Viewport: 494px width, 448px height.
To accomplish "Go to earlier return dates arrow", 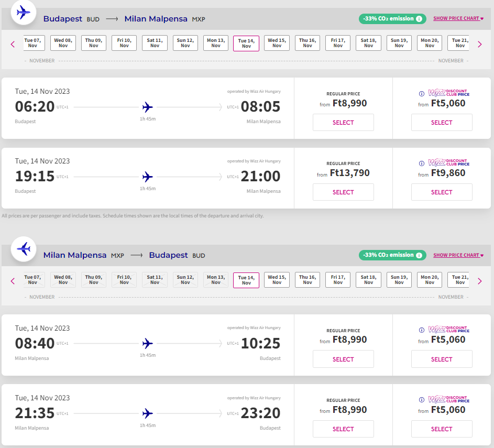I will 13,281.
